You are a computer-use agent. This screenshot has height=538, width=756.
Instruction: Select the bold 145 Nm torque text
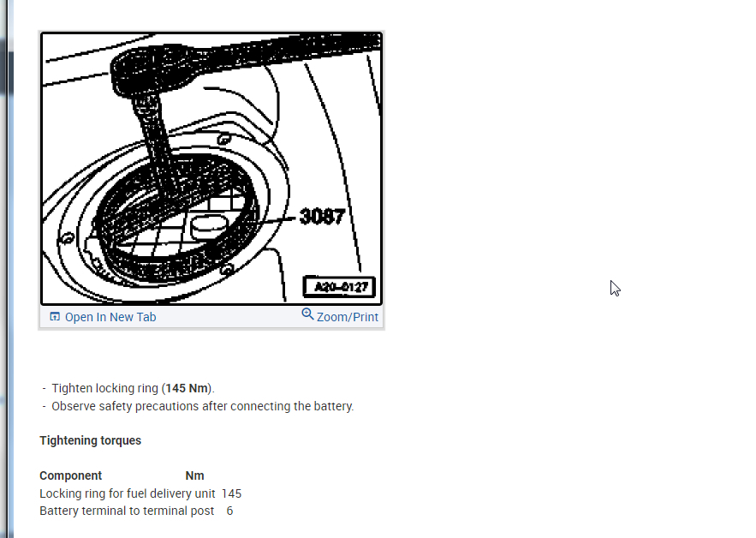pyautogui.click(x=187, y=388)
